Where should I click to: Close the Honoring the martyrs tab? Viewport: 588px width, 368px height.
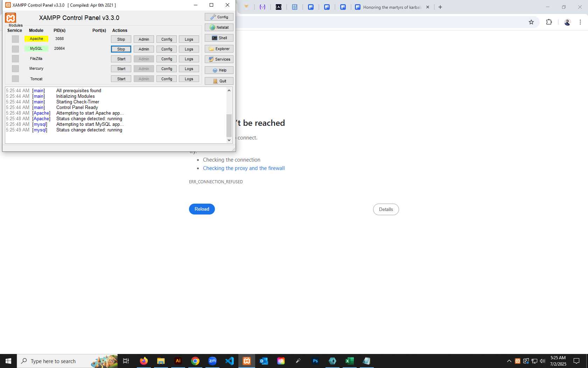(428, 7)
